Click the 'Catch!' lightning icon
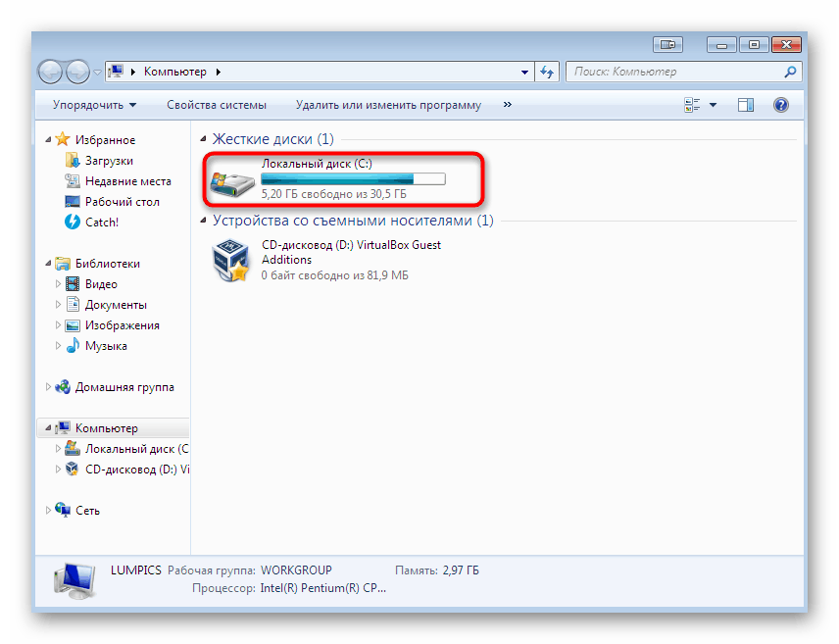 73,222
